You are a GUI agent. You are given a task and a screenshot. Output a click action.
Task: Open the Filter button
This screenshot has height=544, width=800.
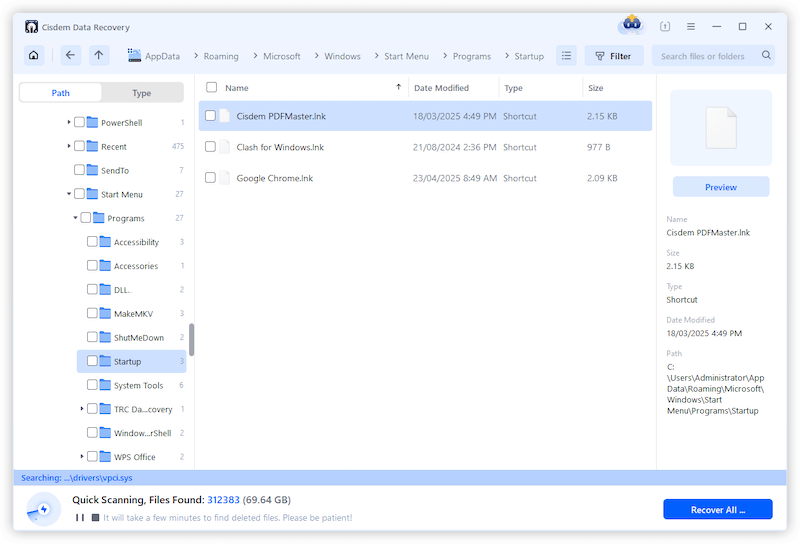[614, 56]
